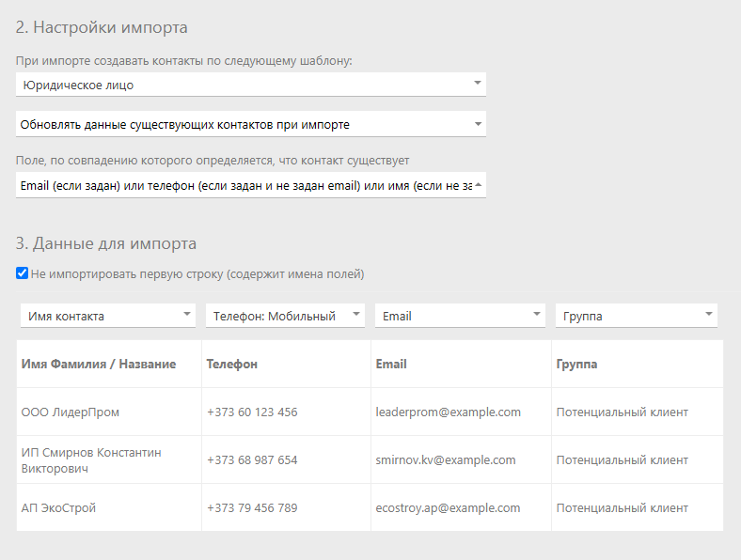The width and height of the screenshot is (741, 560).
Task: Click label 'Поле, по совпадению которого определяется'
Action: [x=213, y=161]
